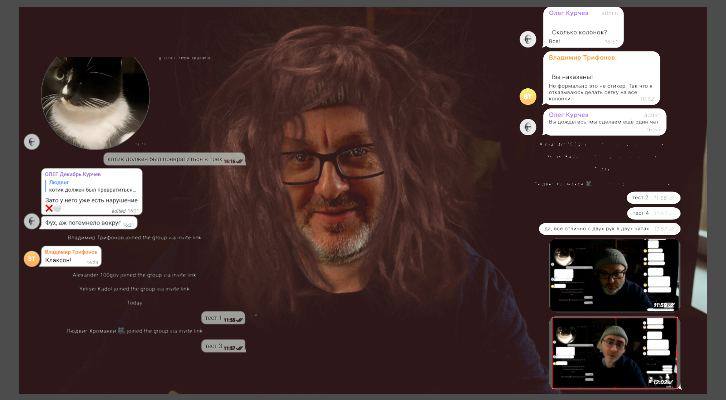
Task: Click the orange avatar beside "Классно!"
Action: (x=31, y=259)
